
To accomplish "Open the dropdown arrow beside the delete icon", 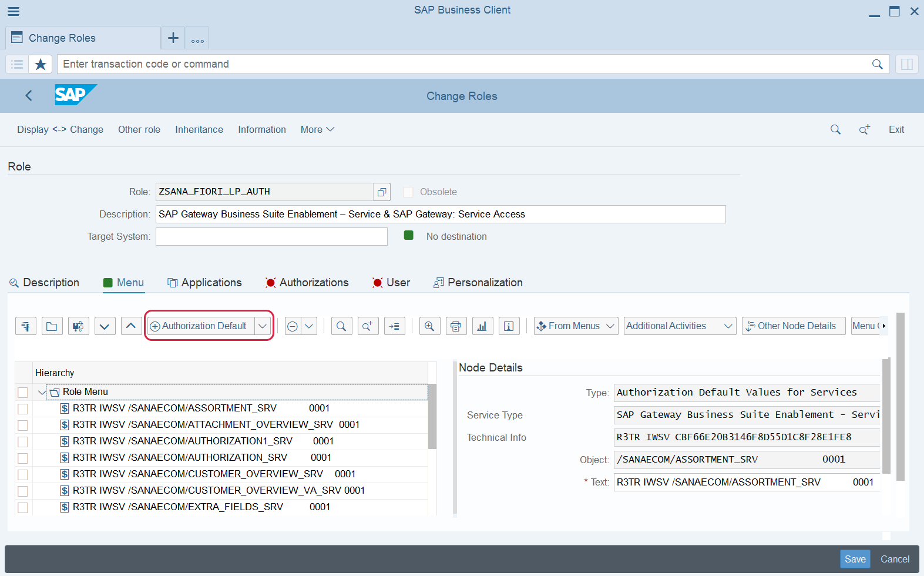I will [x=309, y=326].
